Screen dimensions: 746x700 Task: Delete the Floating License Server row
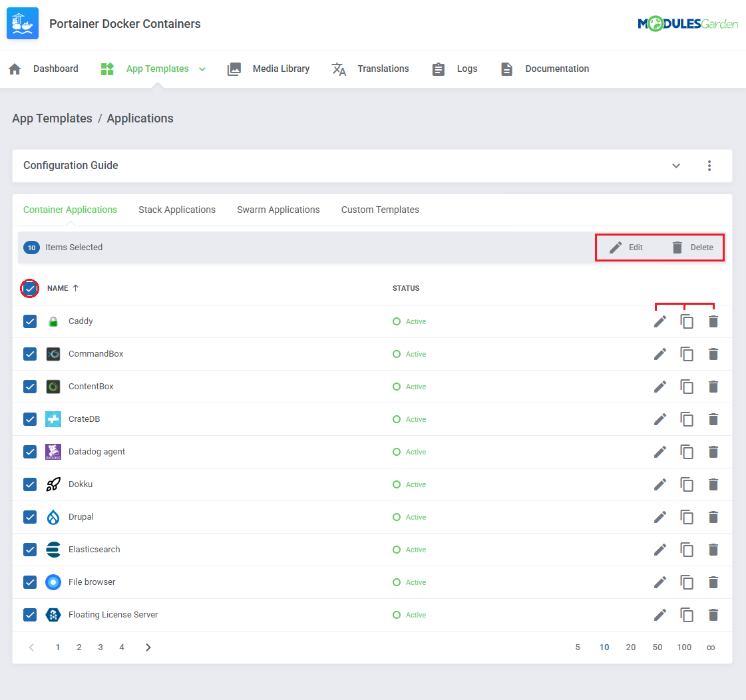(713, 615)
